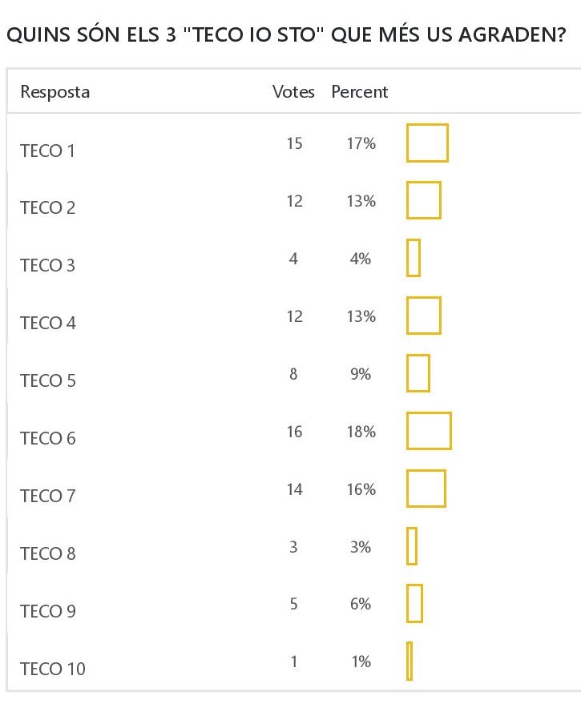Click the 1% value for TECO 10
Image resolution: width=581 pixels, height=728 pixels.
tap(361, 662)
